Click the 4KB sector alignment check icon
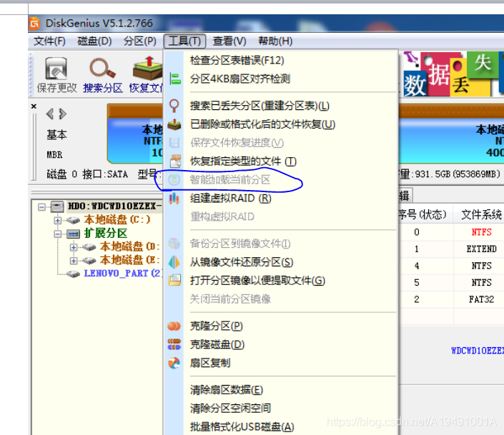This screenshot has height=435, width=504. (174, 79)
